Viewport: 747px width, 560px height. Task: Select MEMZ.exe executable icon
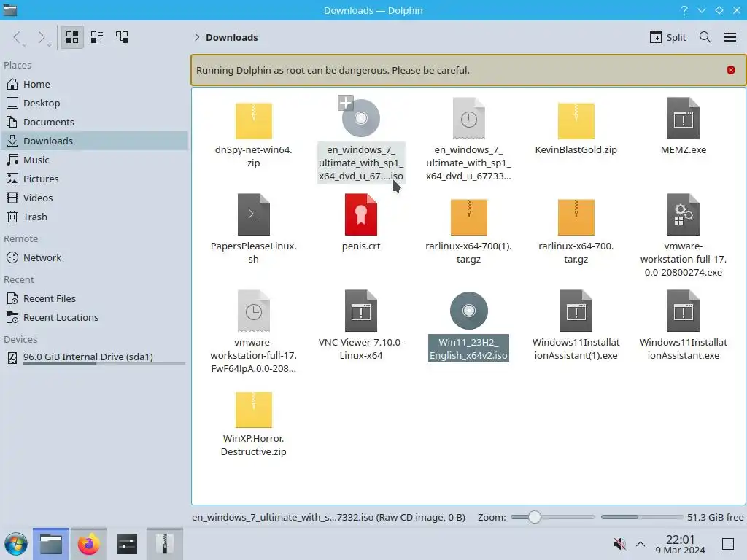click(x=683, y=118)
